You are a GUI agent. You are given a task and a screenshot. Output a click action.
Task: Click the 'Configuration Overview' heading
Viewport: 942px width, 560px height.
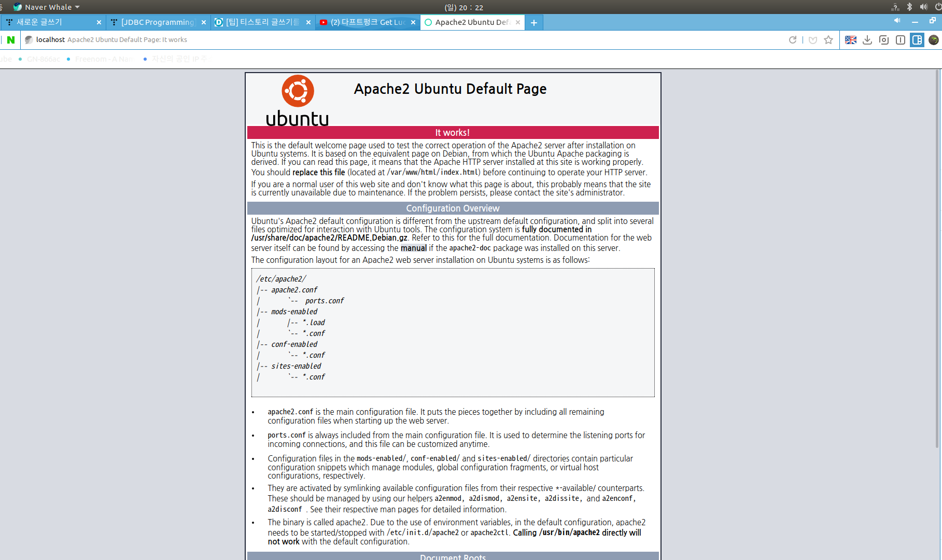tap(453, 208)
